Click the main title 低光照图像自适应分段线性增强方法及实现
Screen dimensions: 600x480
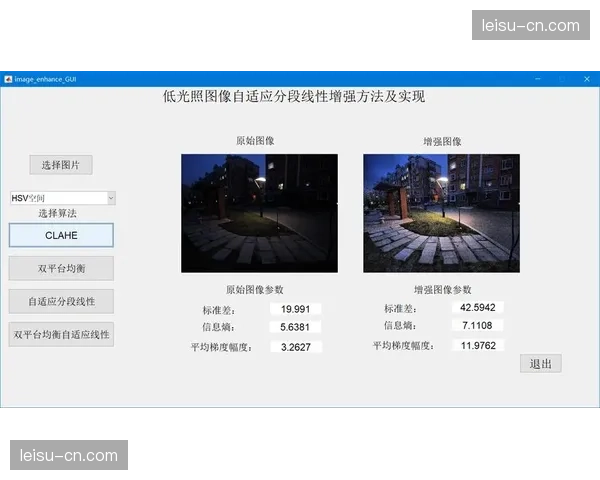pos(294,96)
